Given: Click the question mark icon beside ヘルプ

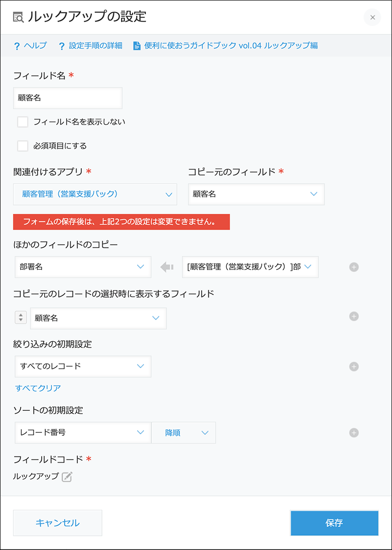Looking at the screenshot, I should click(x=17, y=45).
